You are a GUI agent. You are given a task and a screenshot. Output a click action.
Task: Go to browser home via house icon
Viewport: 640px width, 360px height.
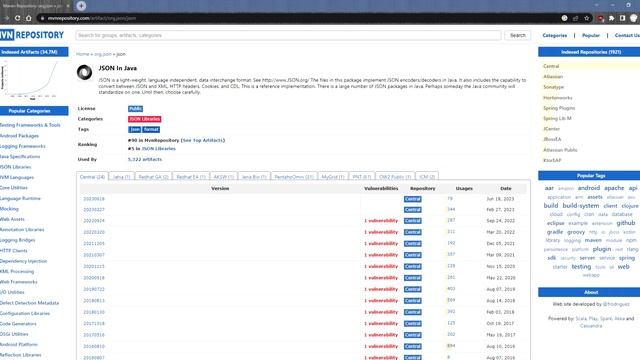tap(29, 18)
